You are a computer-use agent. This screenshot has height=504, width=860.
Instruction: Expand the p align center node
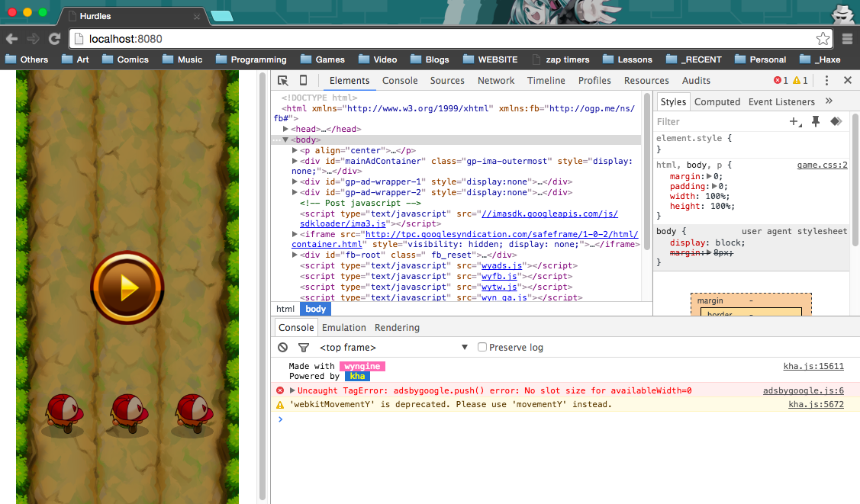click(x=295, y=150)
